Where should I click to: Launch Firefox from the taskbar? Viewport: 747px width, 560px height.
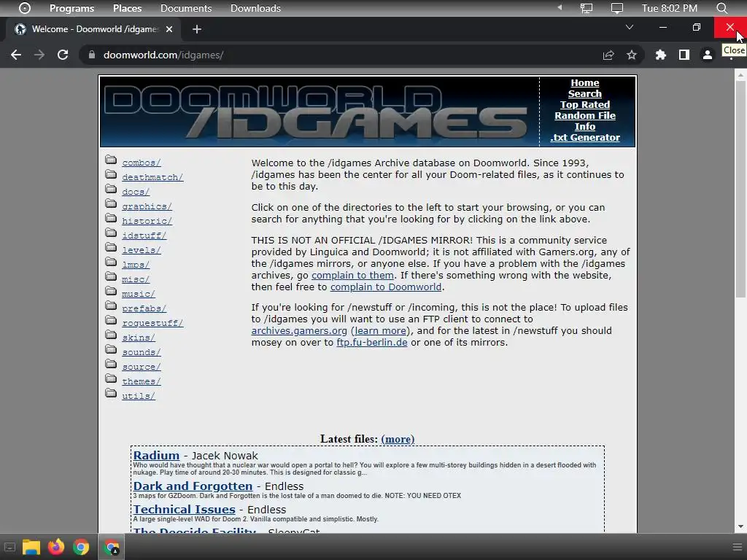56,547
